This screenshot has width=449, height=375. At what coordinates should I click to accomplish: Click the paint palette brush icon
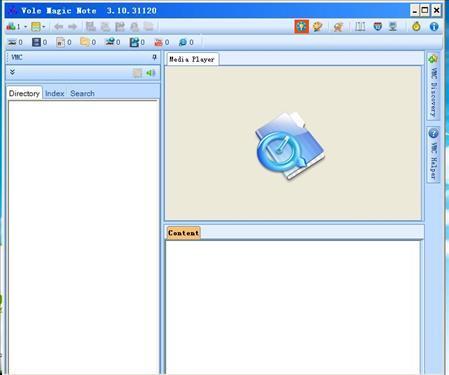(x=317, y=27)
